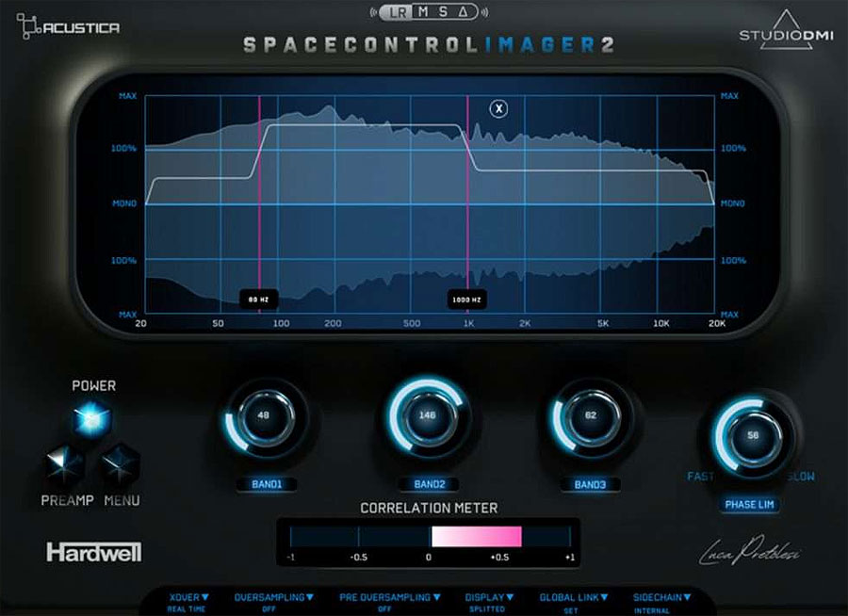This screenshot has height=616, width=848.
Task: Toggle the BAND2 button
Action: [x=429, y=484]
